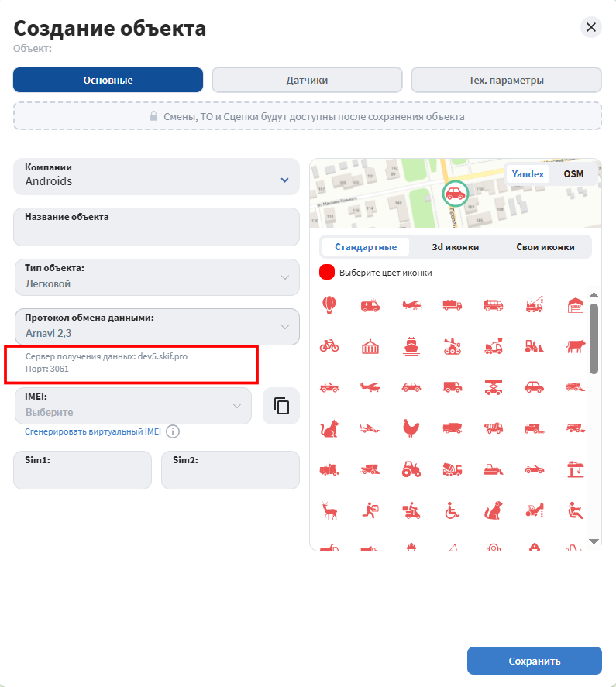Click the icon list scrollbar thumb

coord(594,339)
